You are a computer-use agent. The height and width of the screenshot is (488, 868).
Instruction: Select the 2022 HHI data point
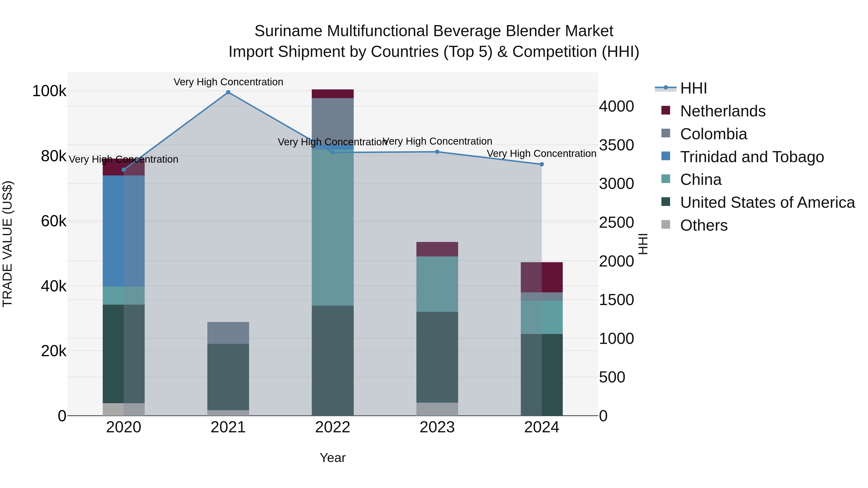(332, 153)
